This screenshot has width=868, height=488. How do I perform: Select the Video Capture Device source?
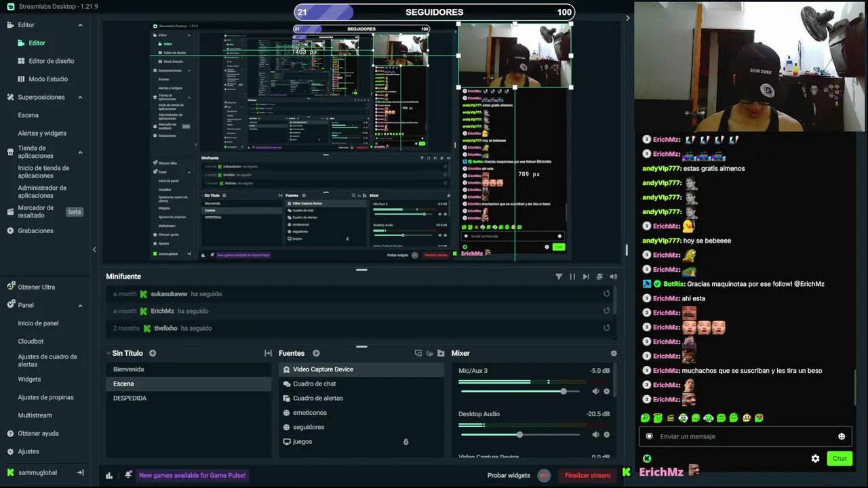361,369
